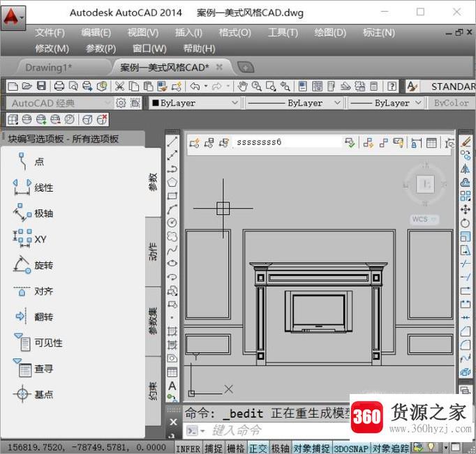Select the Mirror modify tool
The image size is (476, 454).
coord(466,169)
